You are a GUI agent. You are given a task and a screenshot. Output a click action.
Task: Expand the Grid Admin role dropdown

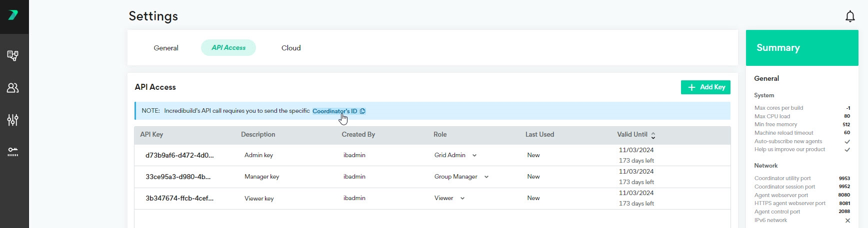point(474,156)
